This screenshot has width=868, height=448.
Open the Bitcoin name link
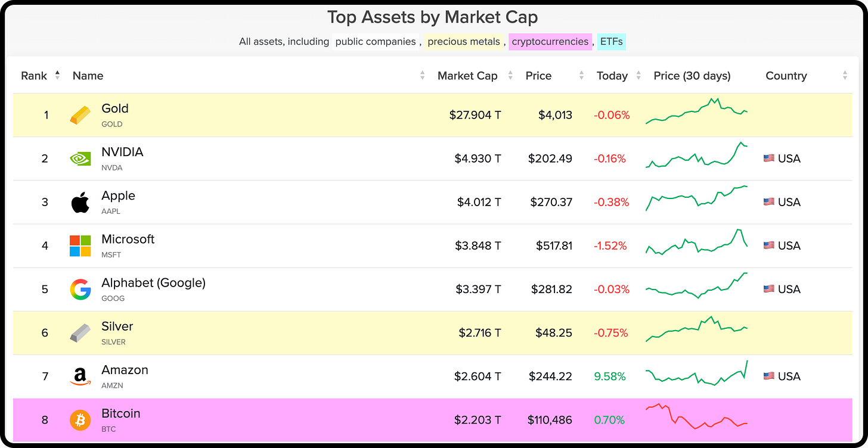pyautogui.click(x=121, y=413)
